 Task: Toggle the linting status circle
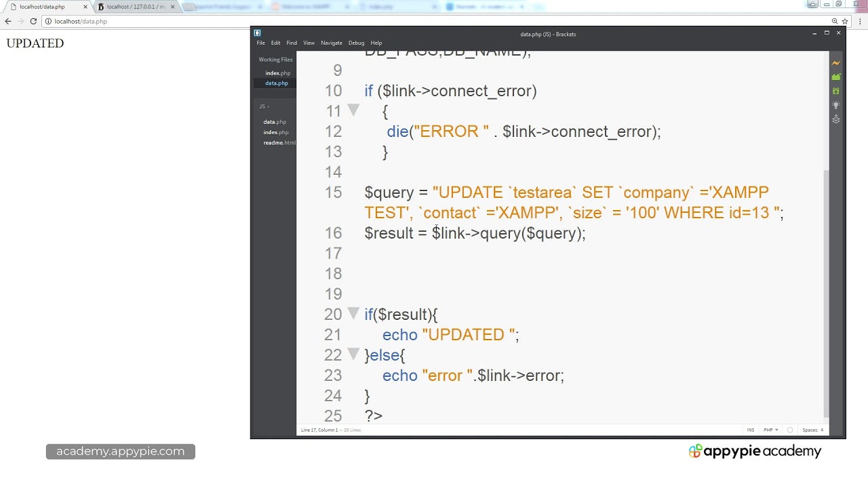pyautogui.click(x=790, y=430)
